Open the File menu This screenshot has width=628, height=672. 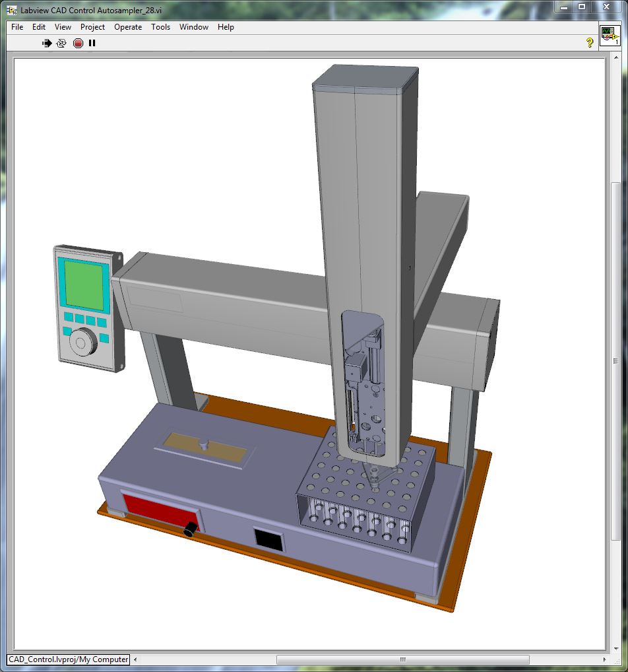17,27
